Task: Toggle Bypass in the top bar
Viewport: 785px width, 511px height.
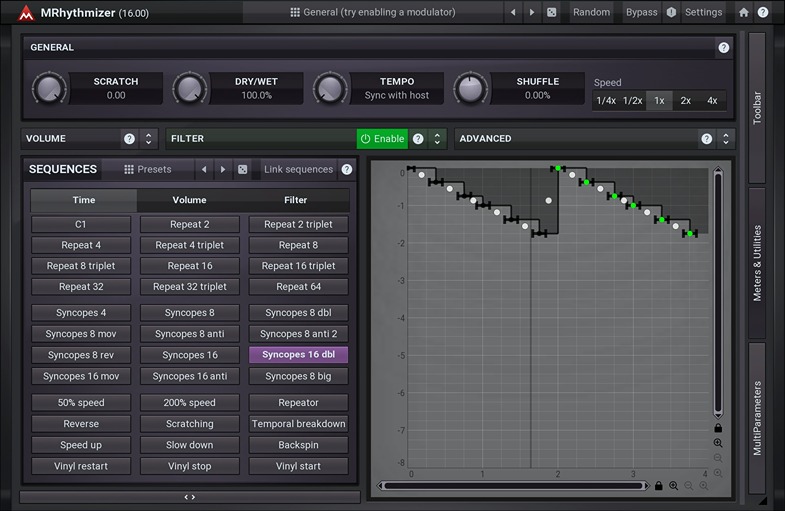Action: (641, 12)
